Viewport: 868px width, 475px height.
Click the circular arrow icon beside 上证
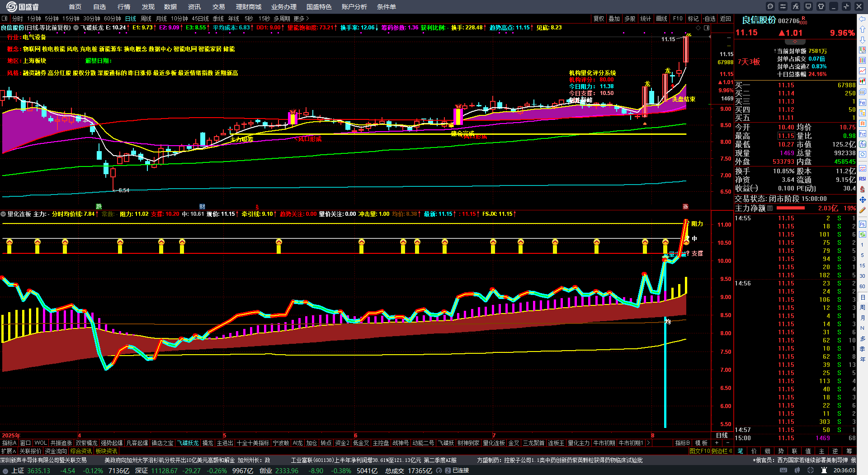[x=5, y=470]
